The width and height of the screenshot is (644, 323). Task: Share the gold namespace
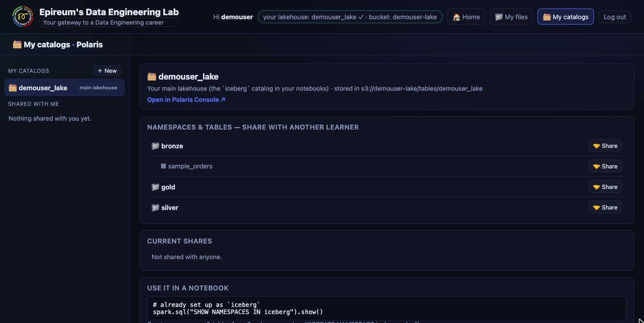605,187
